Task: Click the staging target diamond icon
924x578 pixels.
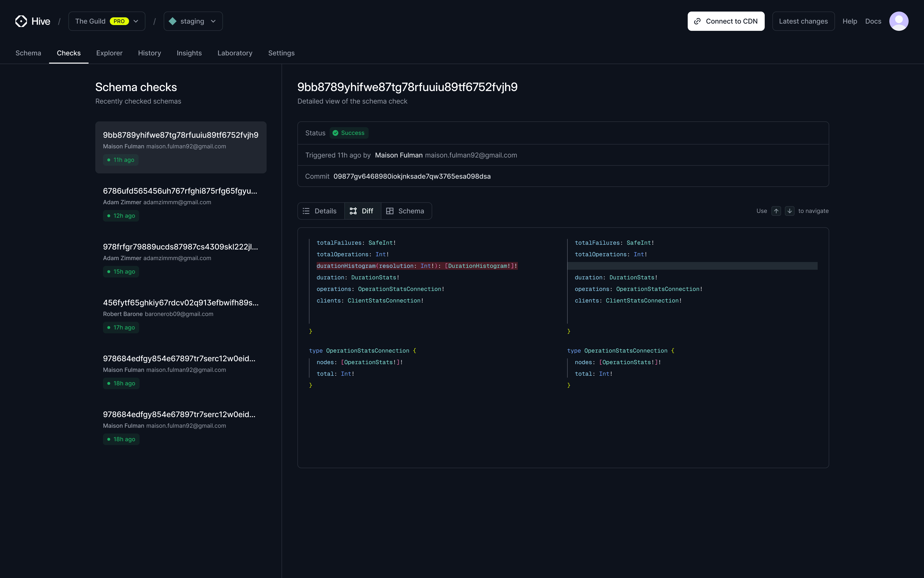Action: pos(173,21)
